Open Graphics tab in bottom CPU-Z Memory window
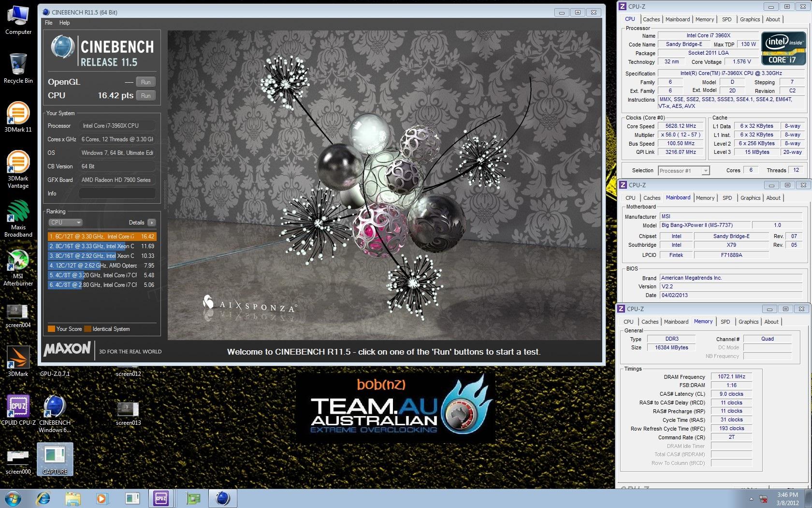812x508 pixels. [x=748, y=322]
